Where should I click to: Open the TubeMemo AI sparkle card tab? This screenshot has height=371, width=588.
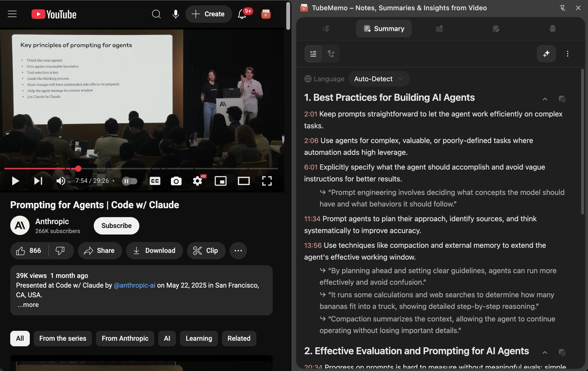(x=439, y=29)
